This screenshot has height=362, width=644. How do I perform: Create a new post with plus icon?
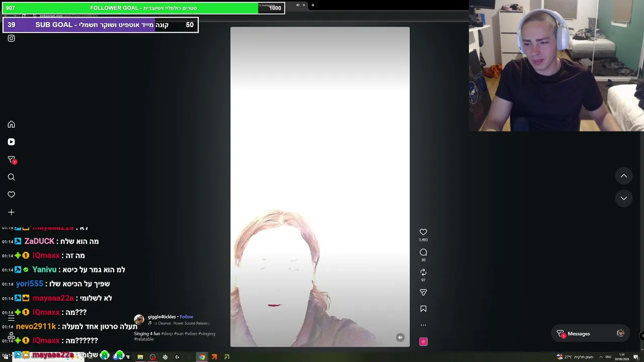pyautogui.click(x=11, y=212)
